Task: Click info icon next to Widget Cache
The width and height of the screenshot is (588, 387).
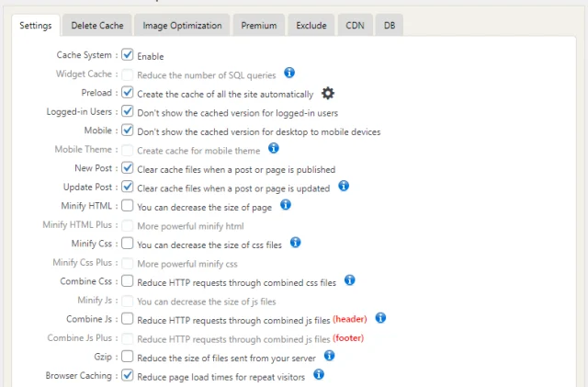Action: tap(288, 73)
